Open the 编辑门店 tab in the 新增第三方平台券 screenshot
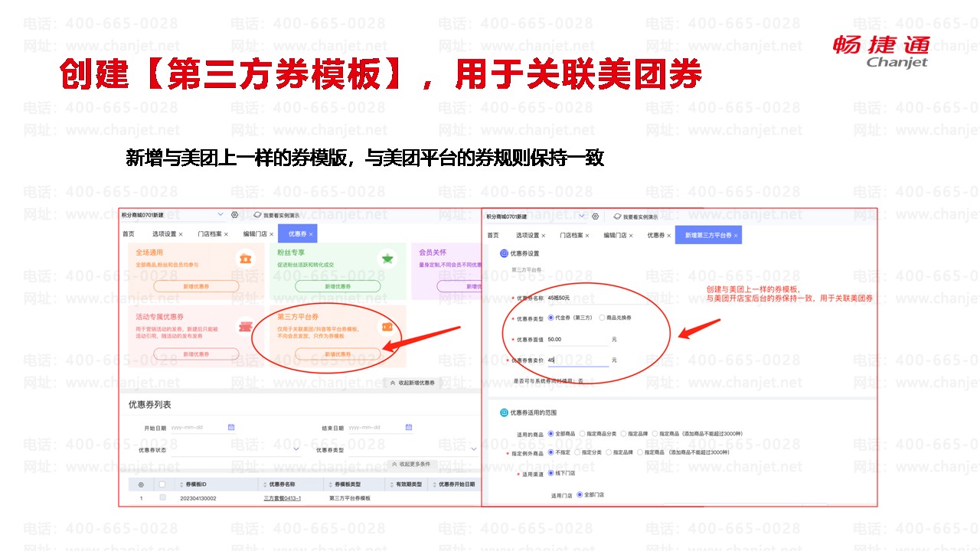The width and height of the screenshot is (980, 551). 616,236
